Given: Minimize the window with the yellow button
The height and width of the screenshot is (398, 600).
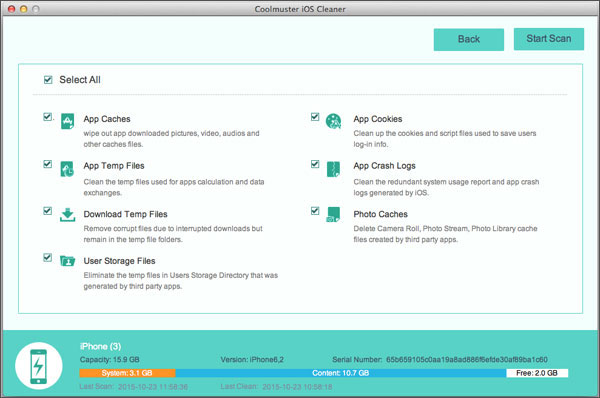Looking at the screenshot, I should (x=24, y=9).
